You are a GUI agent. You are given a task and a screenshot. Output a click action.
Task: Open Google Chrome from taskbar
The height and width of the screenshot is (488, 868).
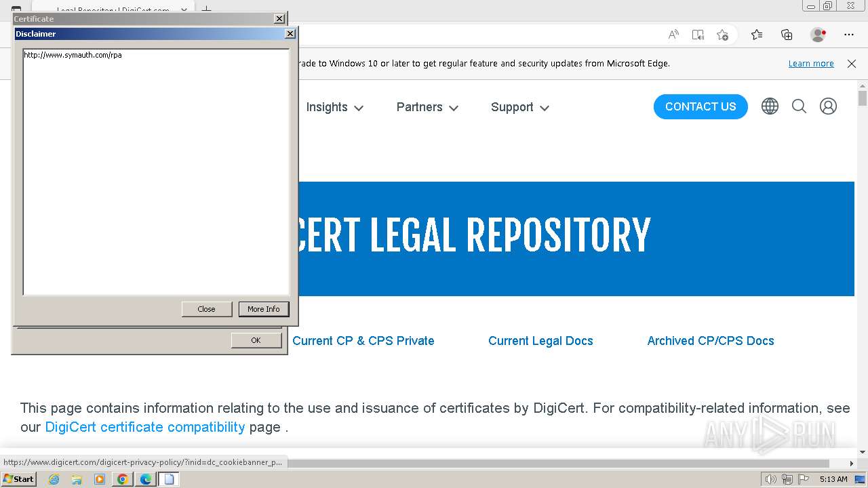(x=123, y=479)
